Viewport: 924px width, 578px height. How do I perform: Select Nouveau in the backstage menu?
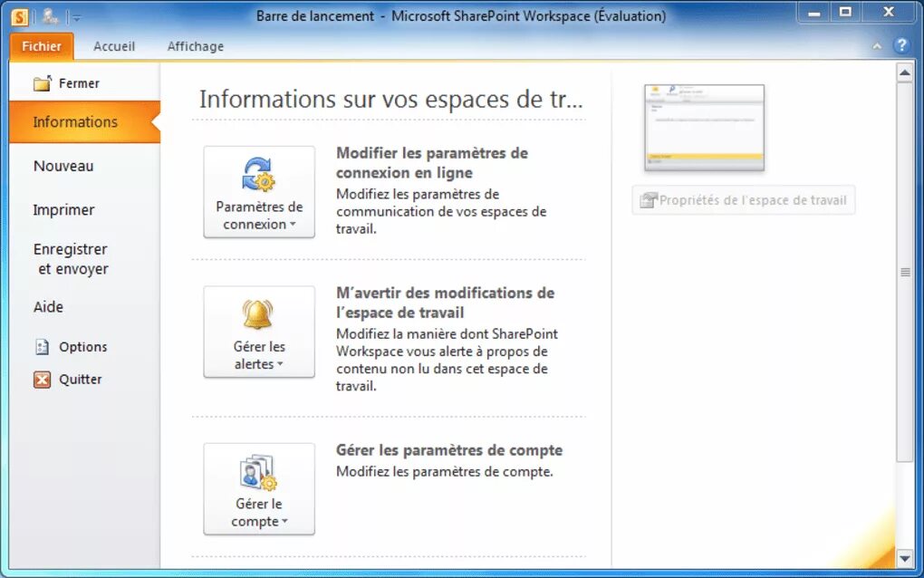63,166
